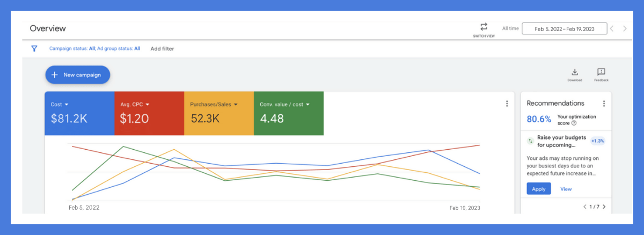
Task: Open the Recommendations three-dot menu
Action: [604, 104]
